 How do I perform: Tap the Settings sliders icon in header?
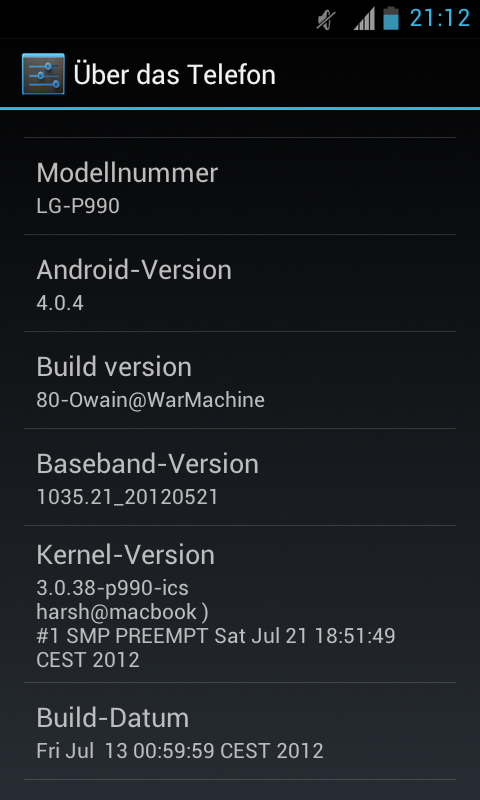[x=43, y=74]
